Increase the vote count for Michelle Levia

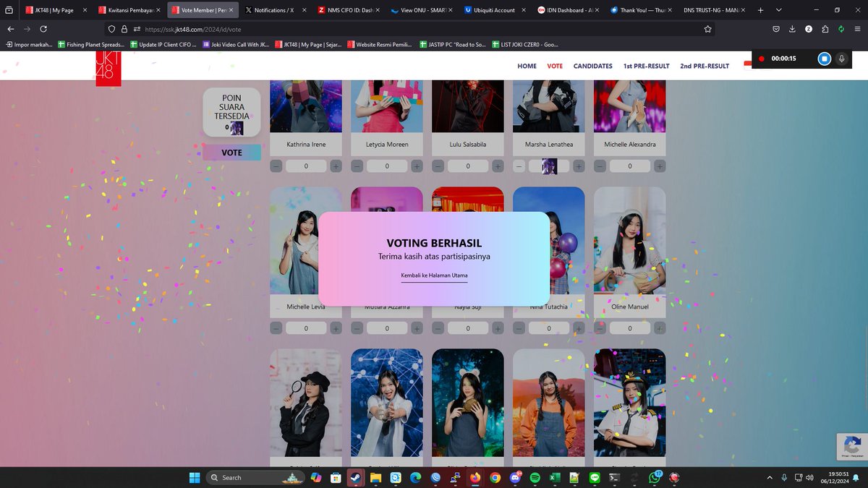point(336,328)
